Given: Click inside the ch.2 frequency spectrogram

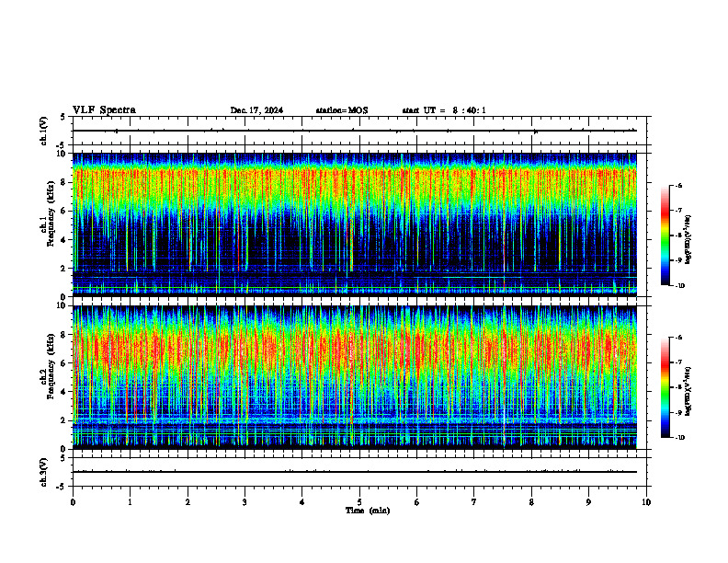Looking at the screenshot, I should pyautogui.click(x=354, y=377).
